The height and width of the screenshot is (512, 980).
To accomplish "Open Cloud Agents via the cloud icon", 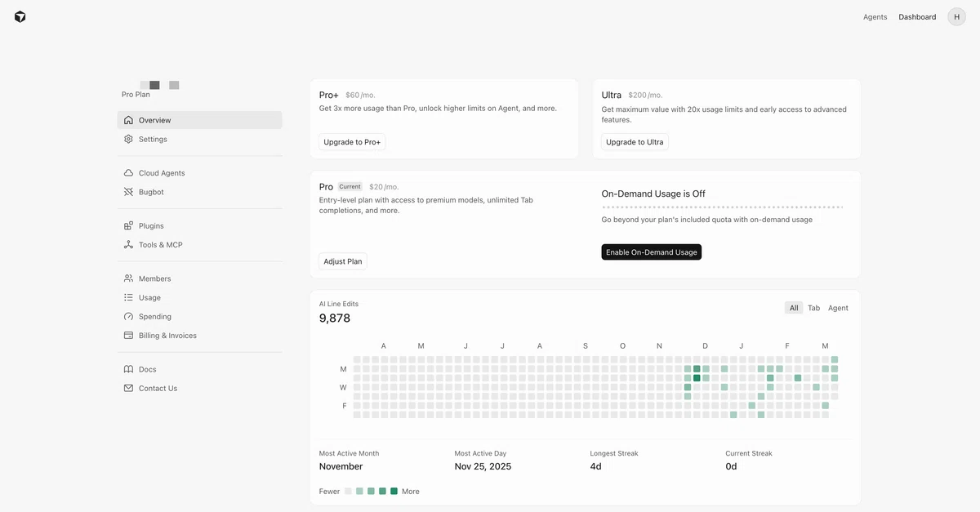I will coord(128,173).
